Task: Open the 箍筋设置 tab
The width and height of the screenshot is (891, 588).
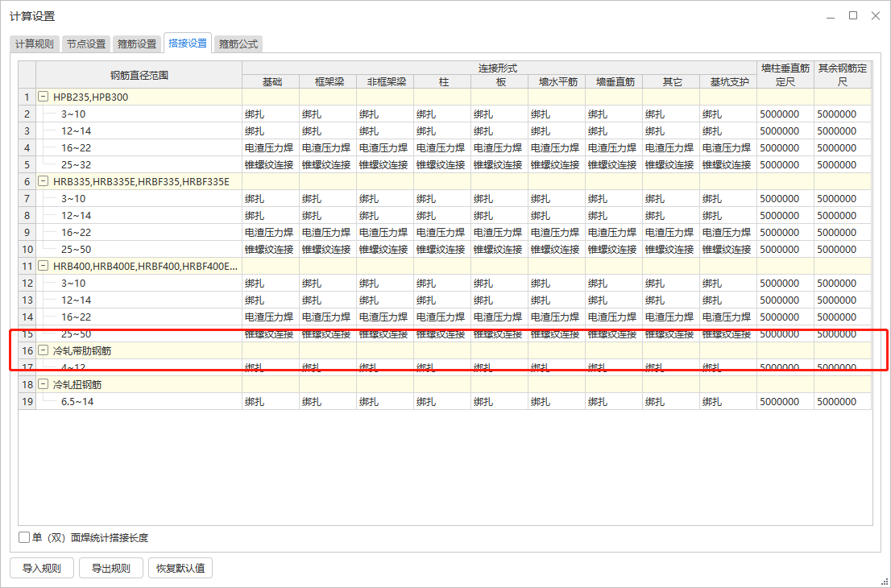Action: point(137,43)
